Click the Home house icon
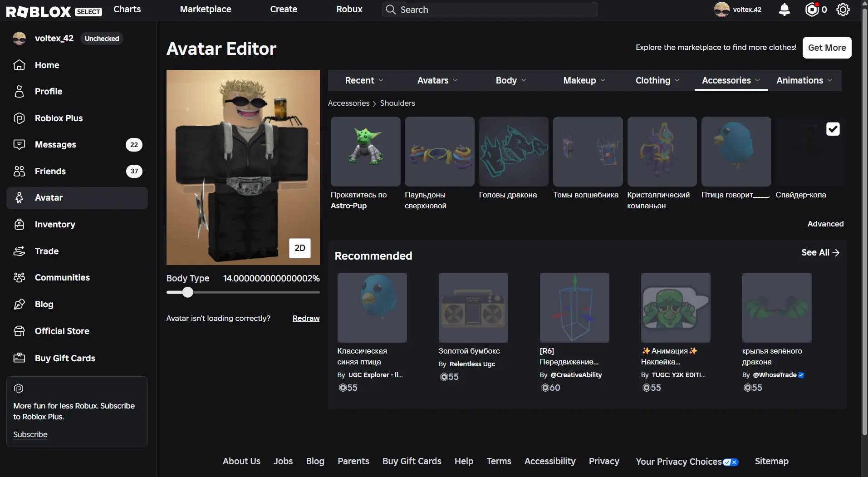Image resolution: width=868 pixels, height=477 pixels. [19, 65]
